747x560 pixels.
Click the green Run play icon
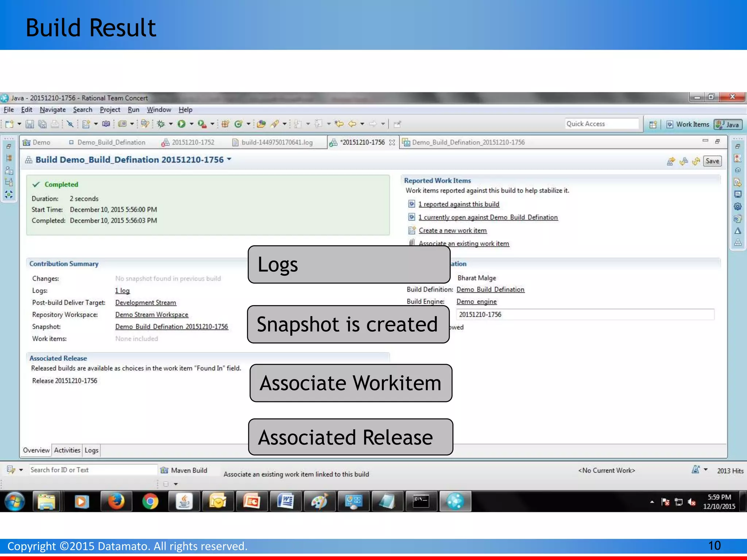point(181,124)
